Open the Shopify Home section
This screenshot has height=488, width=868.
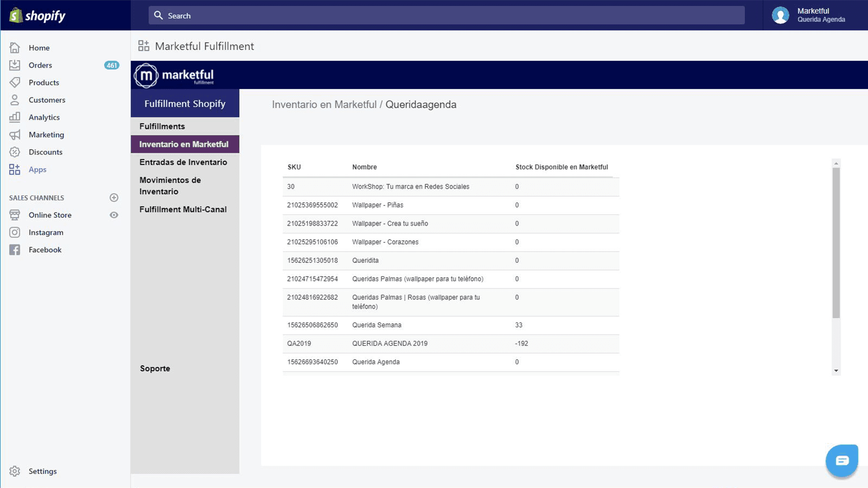(x=39, y=48)
